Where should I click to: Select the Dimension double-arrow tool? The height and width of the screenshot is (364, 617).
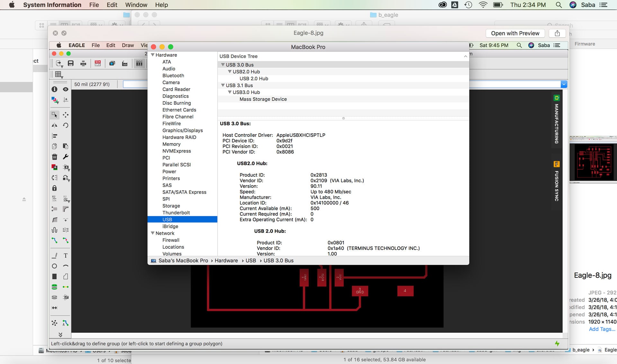[55, 308]
